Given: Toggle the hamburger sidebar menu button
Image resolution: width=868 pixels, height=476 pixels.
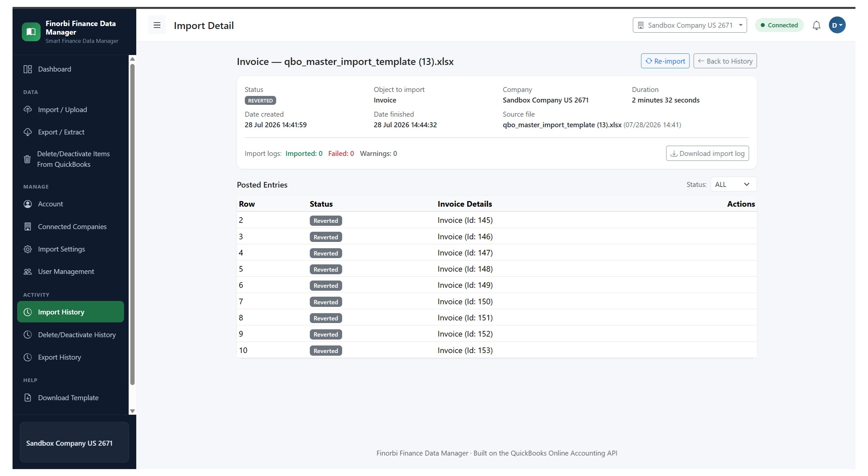Looking at the screenshot, I should click(x=157, y=25).
